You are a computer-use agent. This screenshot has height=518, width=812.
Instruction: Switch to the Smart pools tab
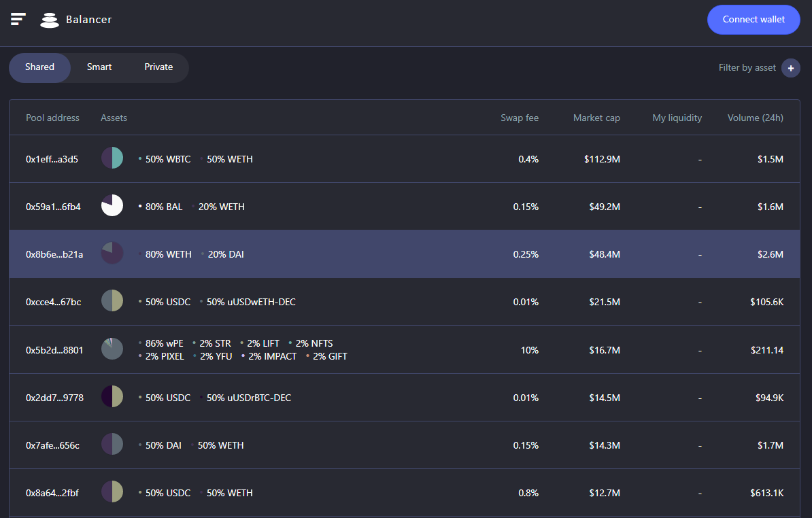pos(99,67)
